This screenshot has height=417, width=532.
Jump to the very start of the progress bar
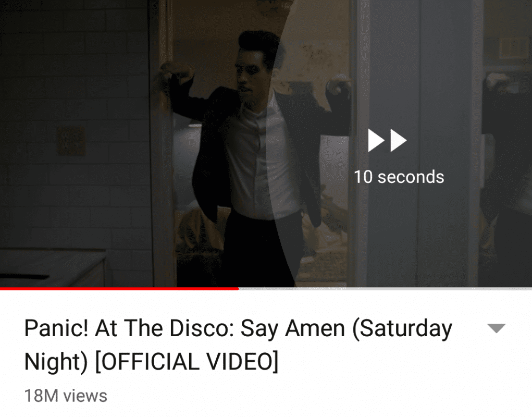(1, 289)
